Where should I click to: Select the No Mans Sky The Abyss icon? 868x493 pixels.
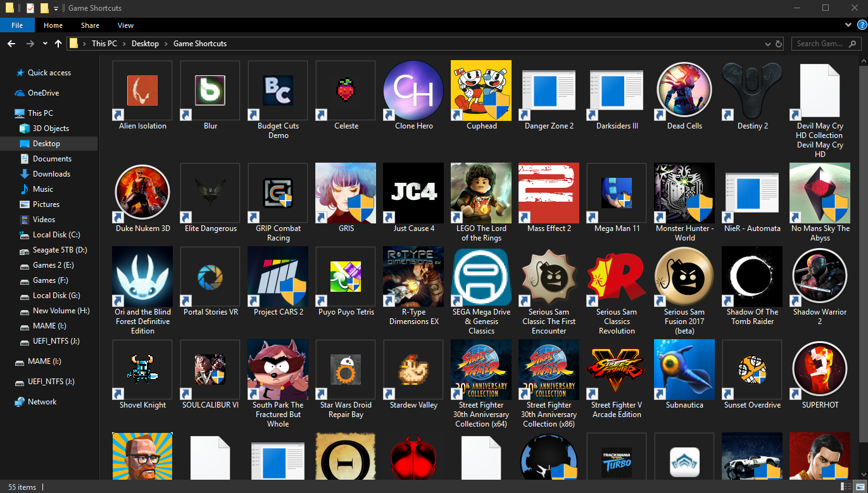820,193
